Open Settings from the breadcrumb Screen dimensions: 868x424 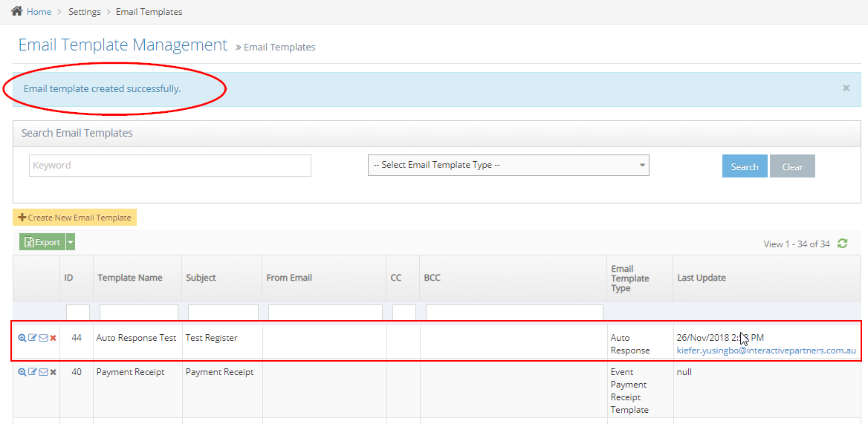pos(85,12)
